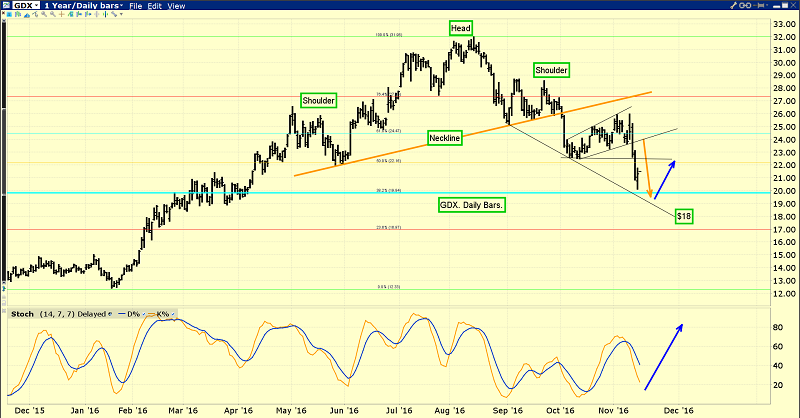Open the View menu
The image size is (800, 418).
176,6
